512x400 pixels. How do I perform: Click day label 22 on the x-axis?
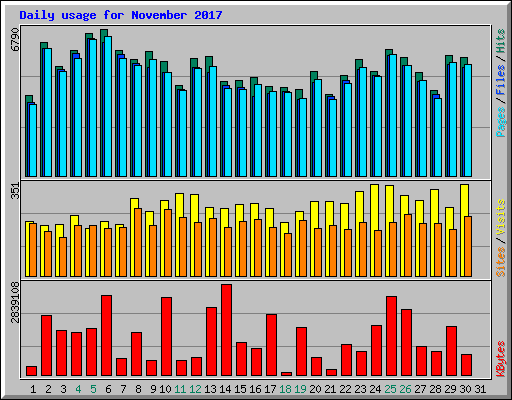click(x=345, y=389)
